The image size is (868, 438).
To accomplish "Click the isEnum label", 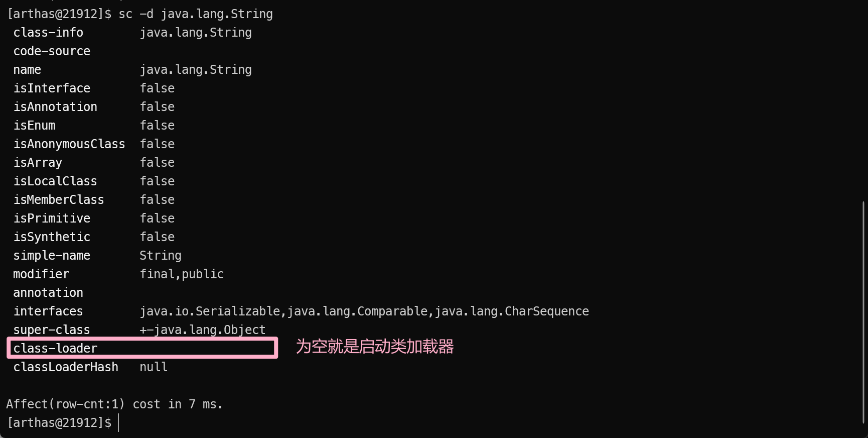I will (34, 126).
